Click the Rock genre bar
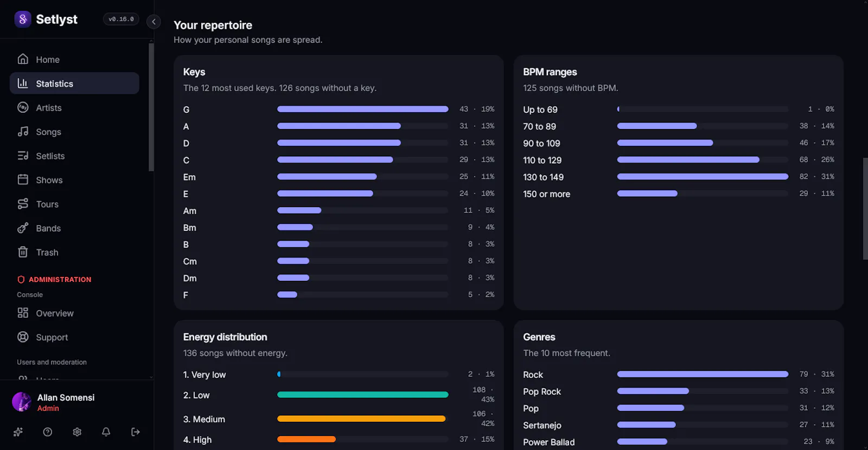This screenshot has height=450, width=868. click(703, 374)
